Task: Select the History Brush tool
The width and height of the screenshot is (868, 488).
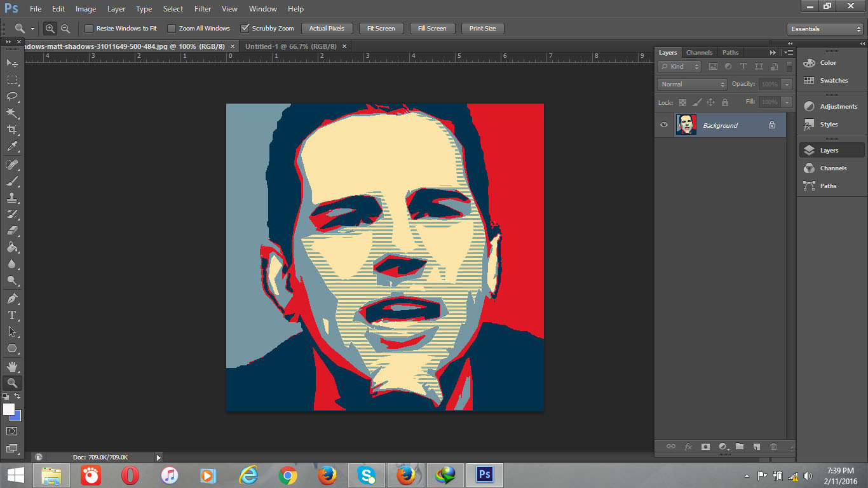Action: pyautogui.click(x=12, y=214)
